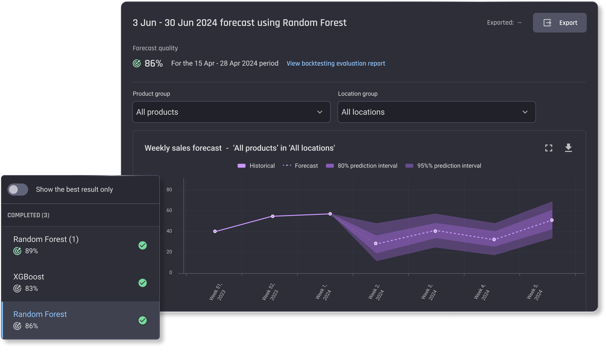
Task: Click XGBoost 83% quality target icon
Action: tap(17, 288)
